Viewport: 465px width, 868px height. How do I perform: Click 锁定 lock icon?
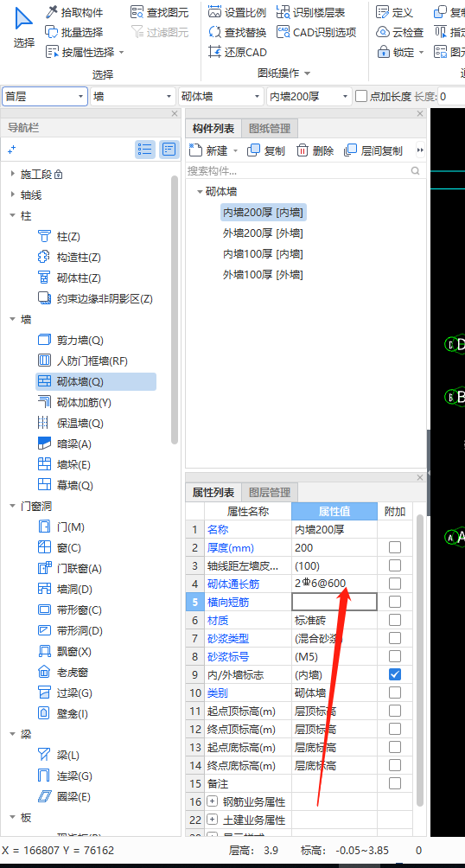(384, 53)
